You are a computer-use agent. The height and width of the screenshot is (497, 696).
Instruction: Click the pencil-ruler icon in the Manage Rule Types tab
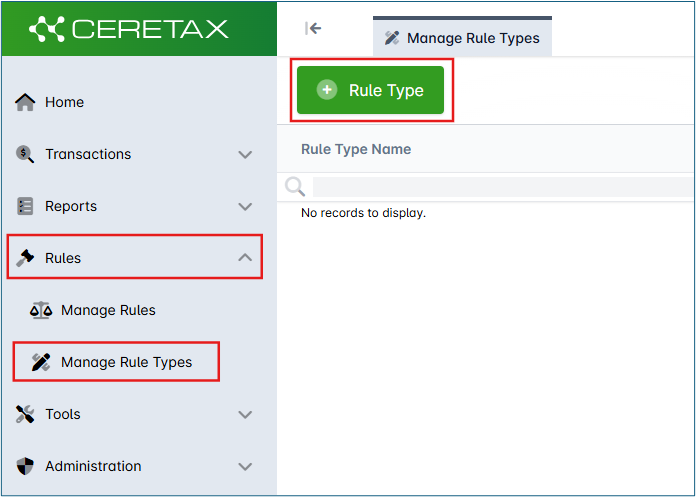[x=392, y=38]
